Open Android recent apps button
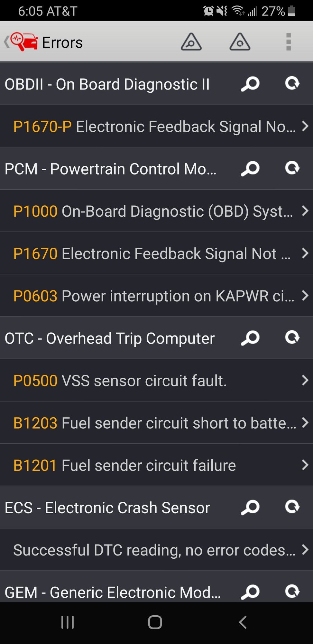Screen dimensions: 313x644 [68, 622]
